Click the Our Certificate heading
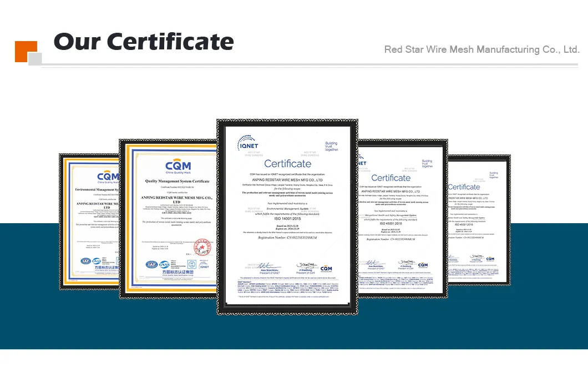Screen dimensions: 588x372 click(x=144, y=42)
